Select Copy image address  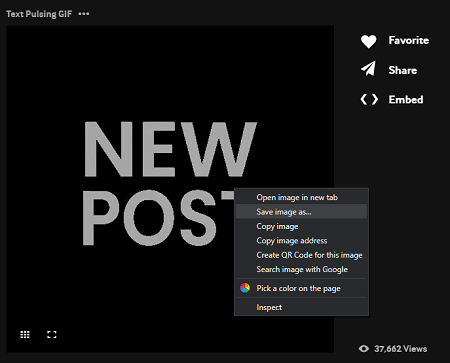point(302,240)
